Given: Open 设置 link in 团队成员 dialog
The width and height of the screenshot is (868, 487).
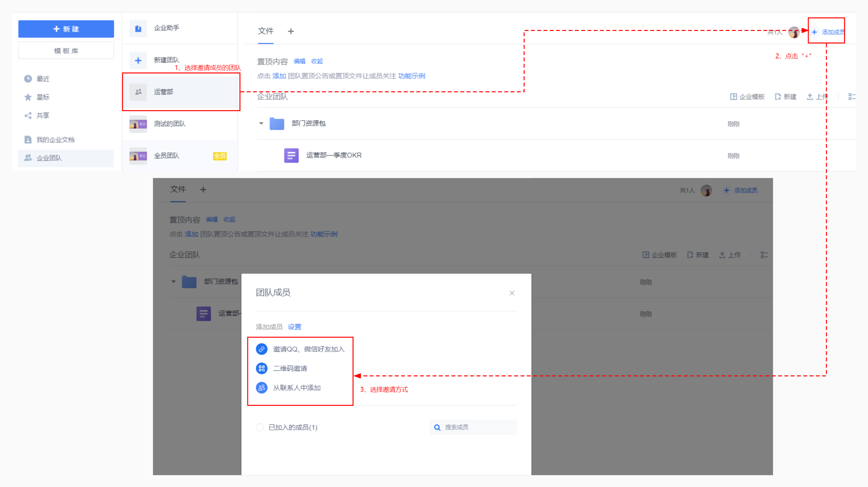Looking at the screenshot, I should (294, 327).
